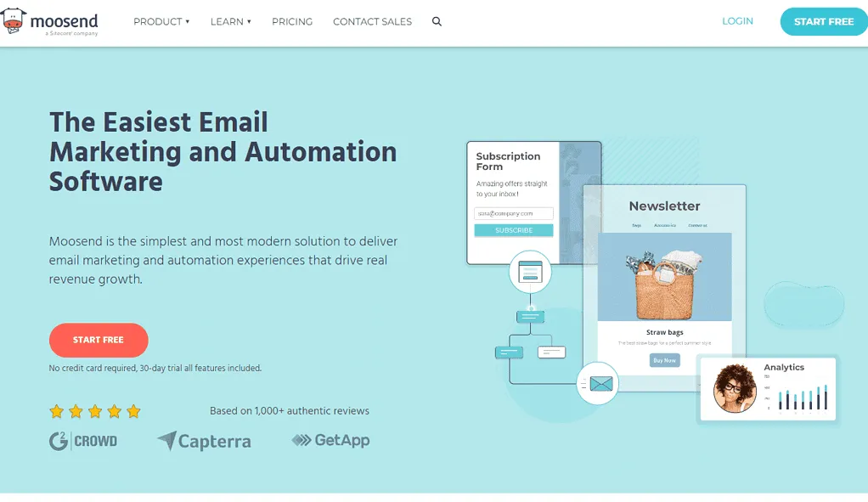Click the red START FREE button
868x502 pixels.
click(x=99, y=340)
